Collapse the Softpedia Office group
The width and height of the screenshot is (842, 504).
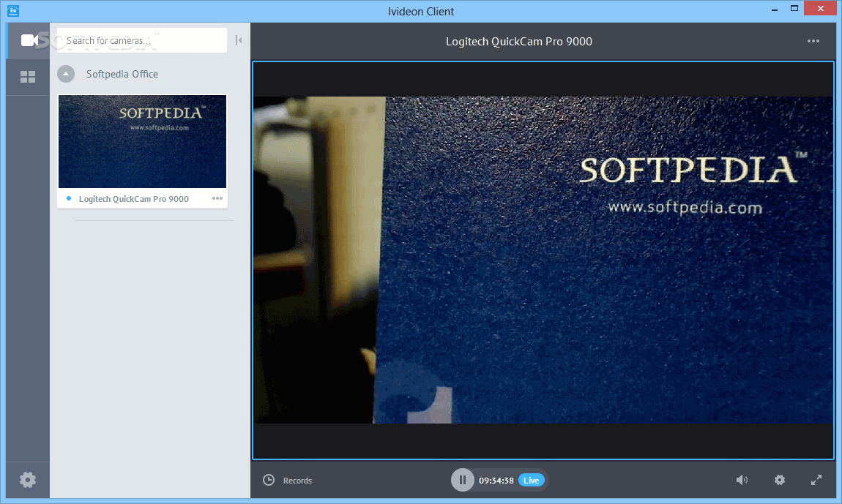pos(66,74)
